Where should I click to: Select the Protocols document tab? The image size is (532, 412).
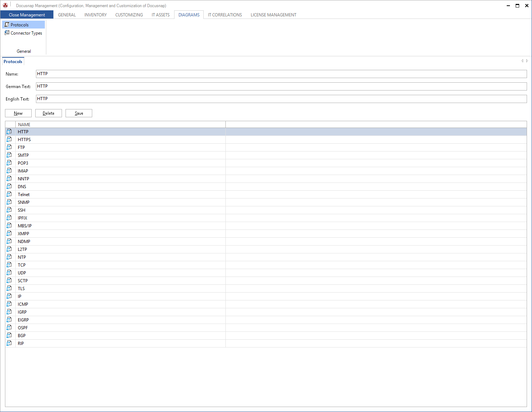13,62
